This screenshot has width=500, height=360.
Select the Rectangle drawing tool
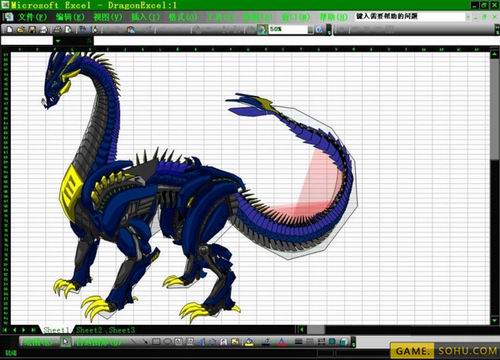pos(156,342)
